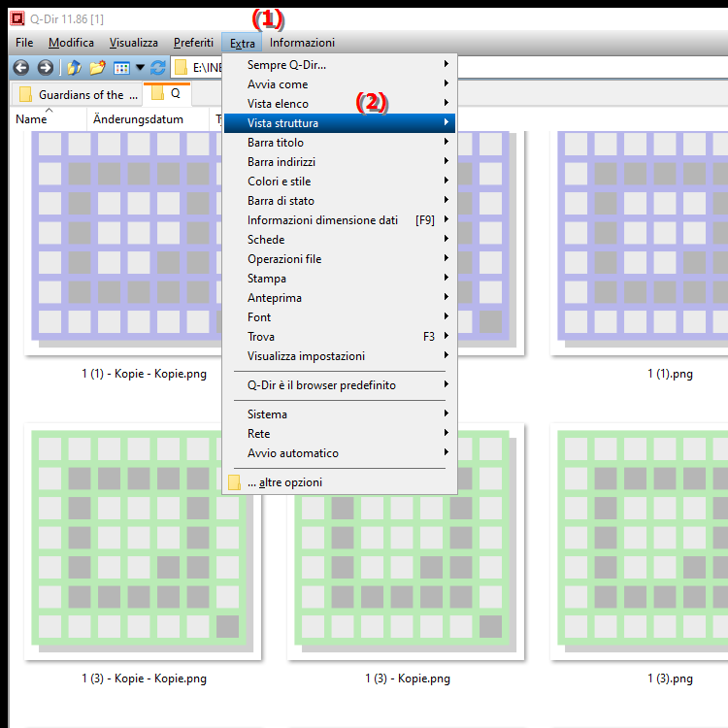Open the File menu
The height and width of the screenshot is (728, 728).
(24, 43)
